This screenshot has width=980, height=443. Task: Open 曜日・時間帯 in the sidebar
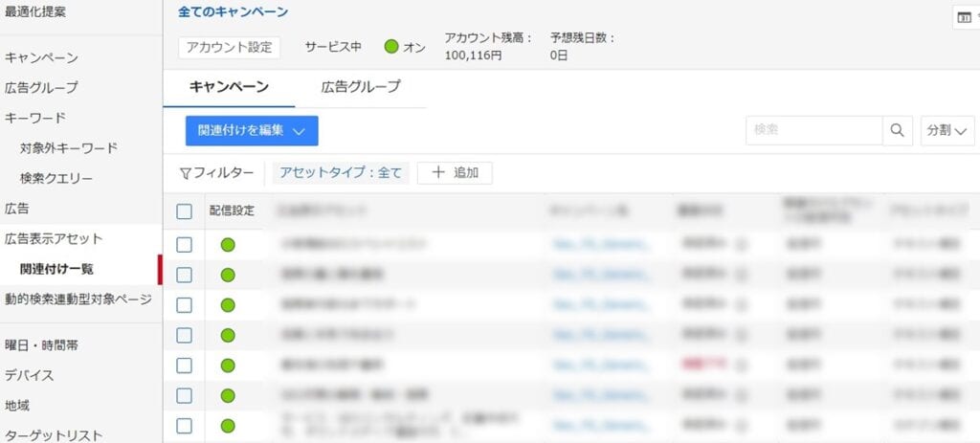tap(41, 344)
